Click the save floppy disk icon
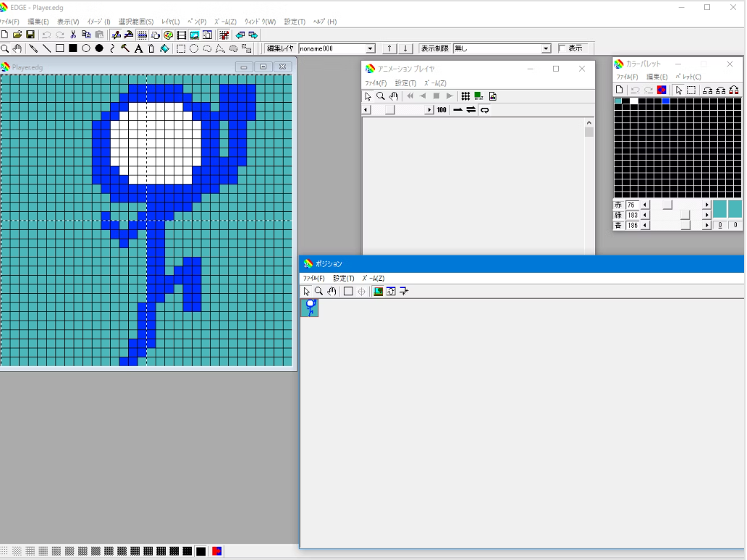 (x=30, y=35)
